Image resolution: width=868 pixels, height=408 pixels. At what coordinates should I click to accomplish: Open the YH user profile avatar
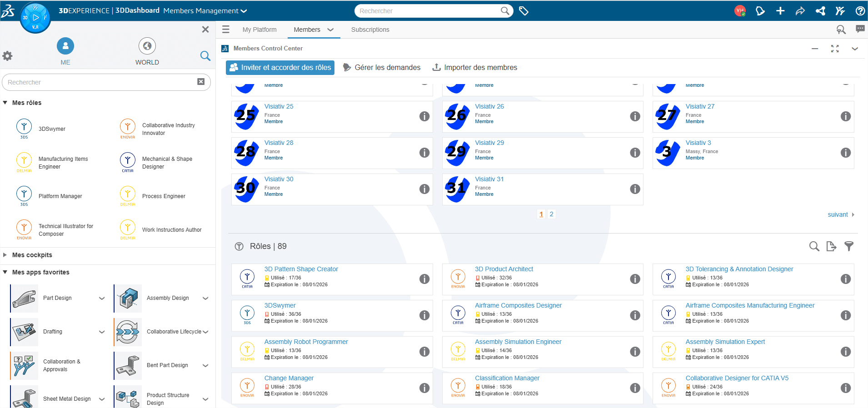[740, 11]
